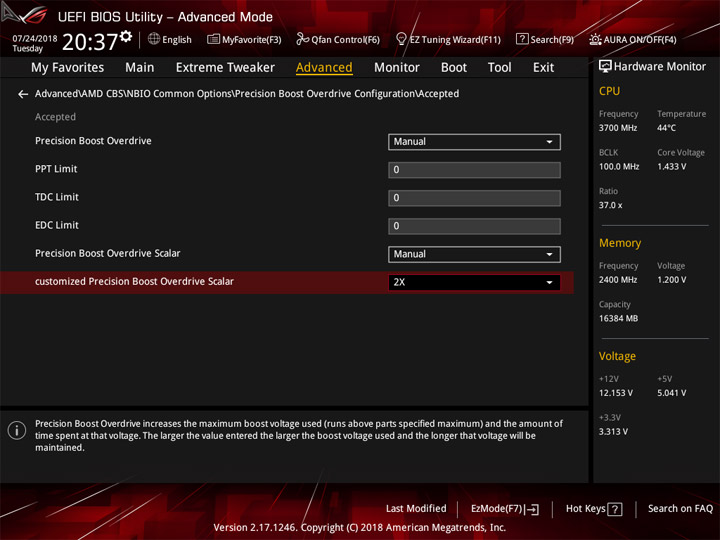Go to Boot tab
The image size is (720, 540).
[x=454, y=68]
